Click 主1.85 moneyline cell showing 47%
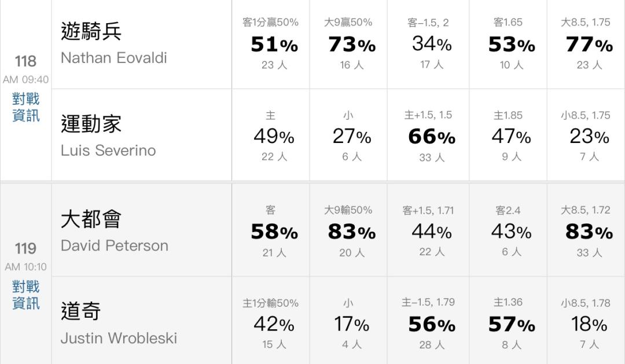The image size is (625, 364). tap(508, 137)
